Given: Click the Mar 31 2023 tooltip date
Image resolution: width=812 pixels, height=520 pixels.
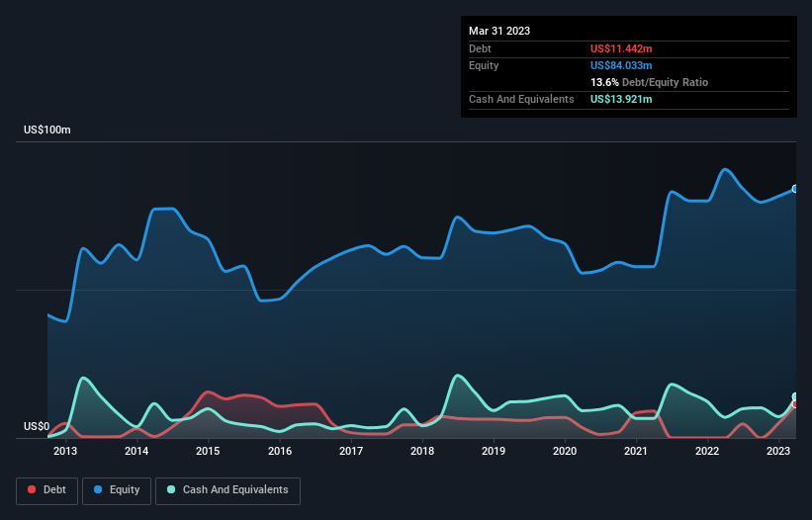Looking at the screenshot, I should [x=499, y=31].
